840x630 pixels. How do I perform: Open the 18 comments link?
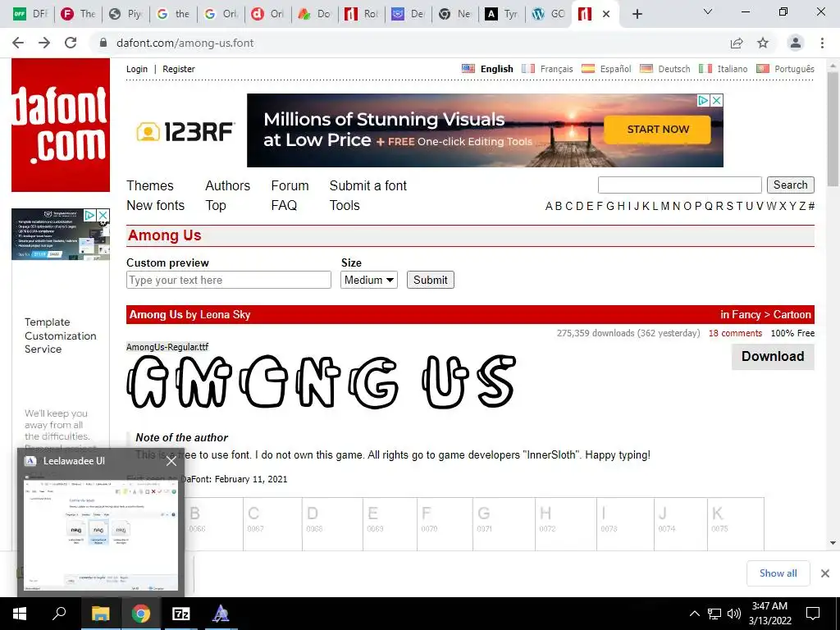point(735,333)
